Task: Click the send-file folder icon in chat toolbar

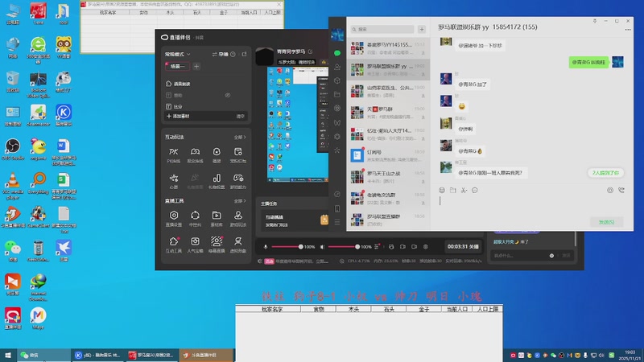Action: coord(452,190)
